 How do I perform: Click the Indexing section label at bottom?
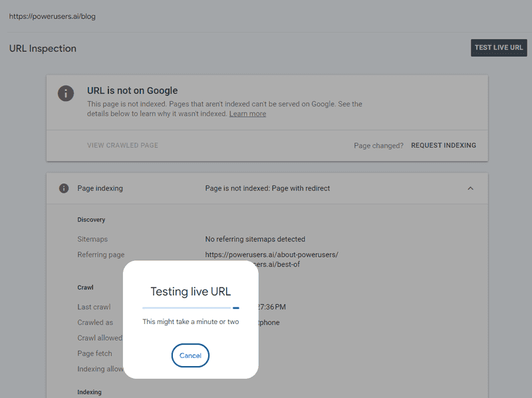coord(89,392)
